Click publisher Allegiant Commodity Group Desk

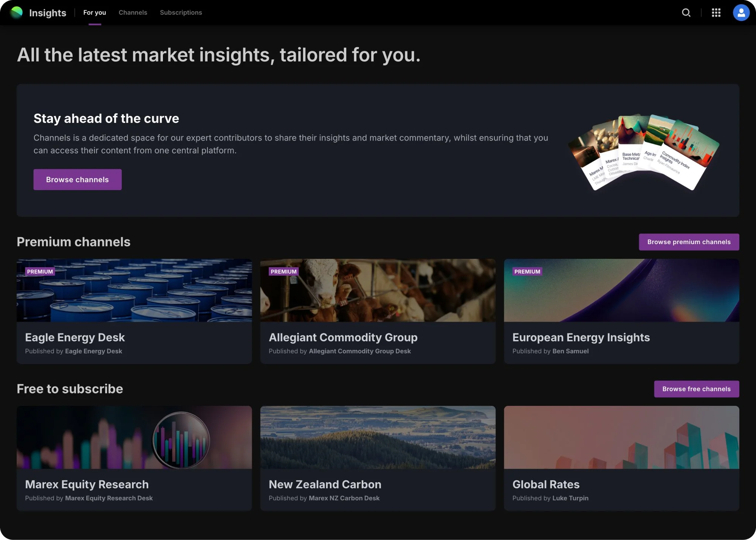[x=360, y=351]
